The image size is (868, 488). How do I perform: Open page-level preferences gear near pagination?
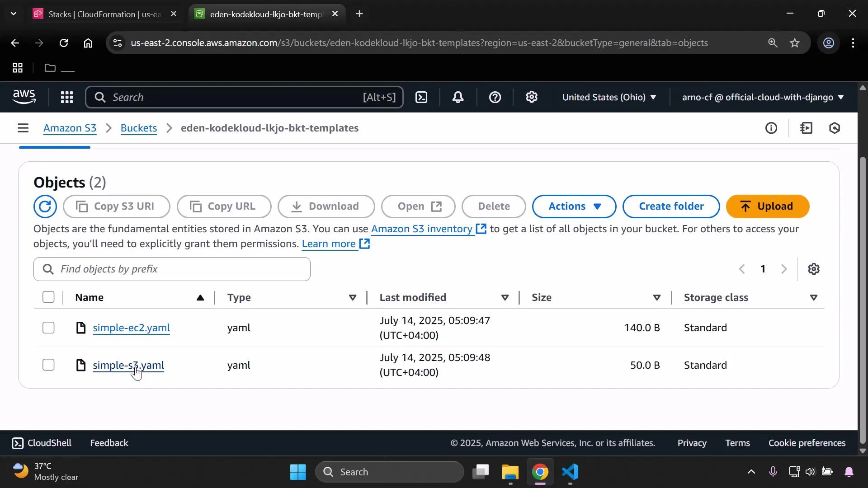point(814,269)
